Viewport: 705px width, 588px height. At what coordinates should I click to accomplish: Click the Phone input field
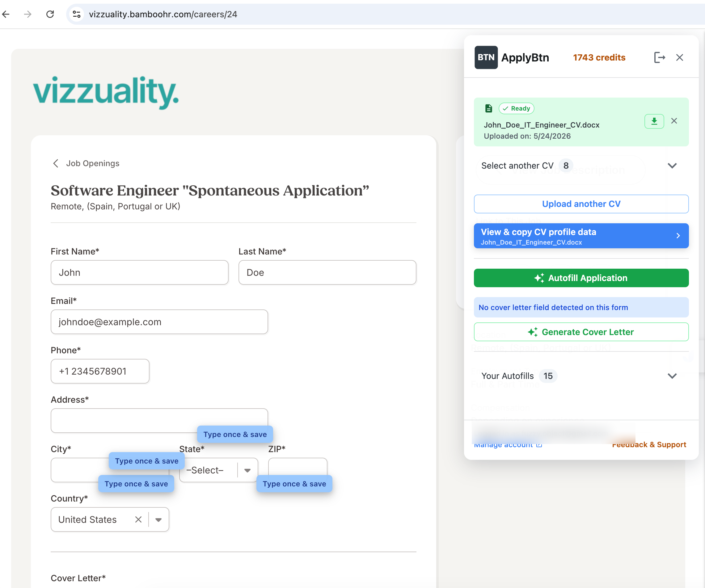[100, 371]
